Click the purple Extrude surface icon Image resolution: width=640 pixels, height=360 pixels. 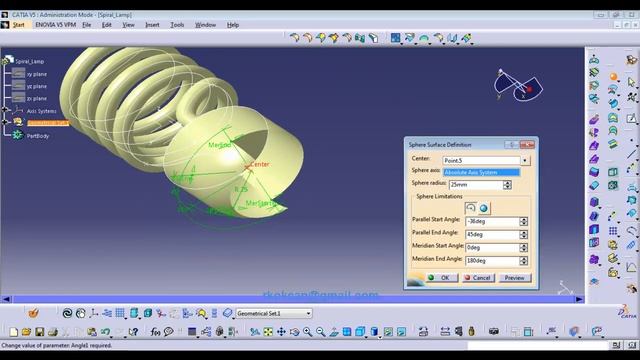point(594,119)
